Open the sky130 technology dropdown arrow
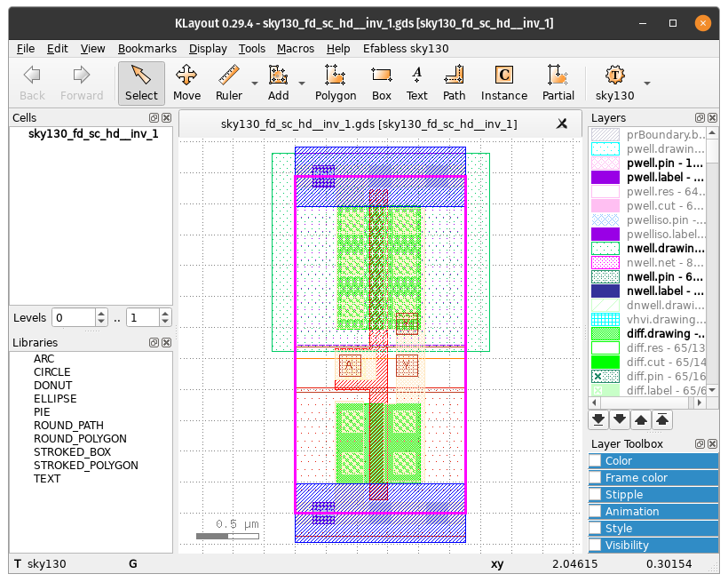The image size is (728, 582). click(646, 84)
